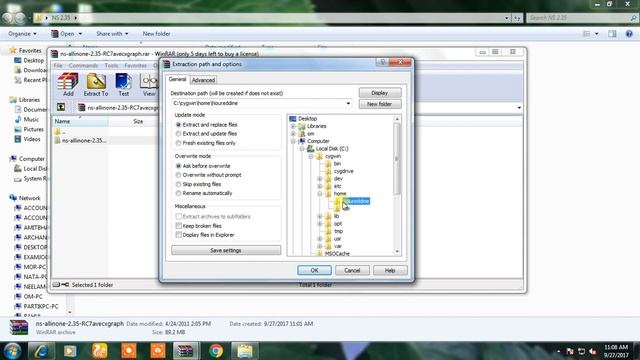This screenshot has height=360, width=640.
Task: Click tree scrollbar up arrow
Action: coord(397,119)
